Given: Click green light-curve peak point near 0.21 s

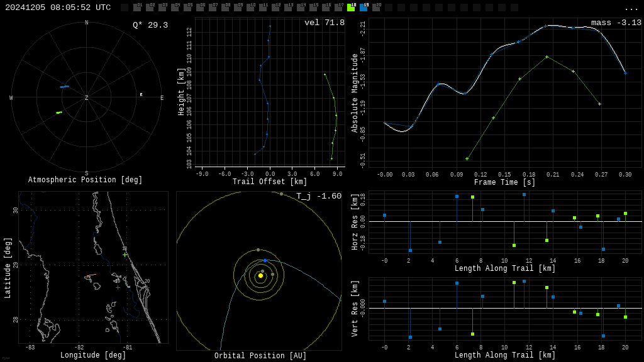Looking at the screenshot, I should pos(547,57).
